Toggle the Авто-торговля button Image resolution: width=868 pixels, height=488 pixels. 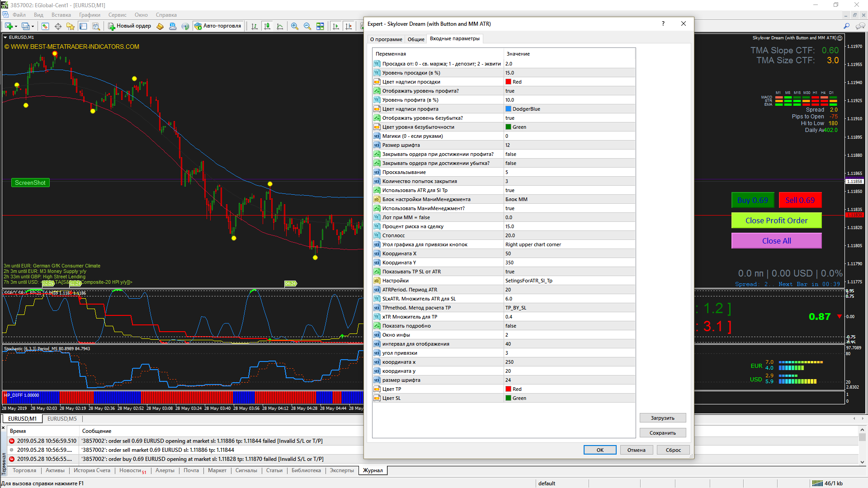tap(218, 26)
